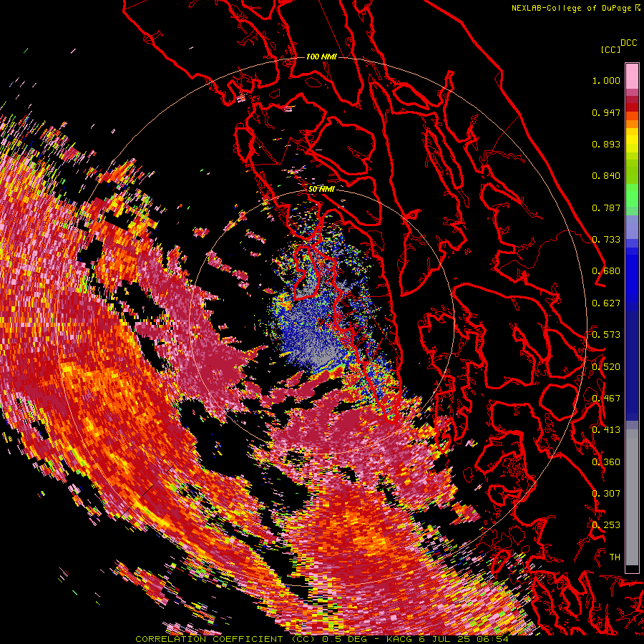
Task: Click the TH threshold label
Action: [615, 557]
